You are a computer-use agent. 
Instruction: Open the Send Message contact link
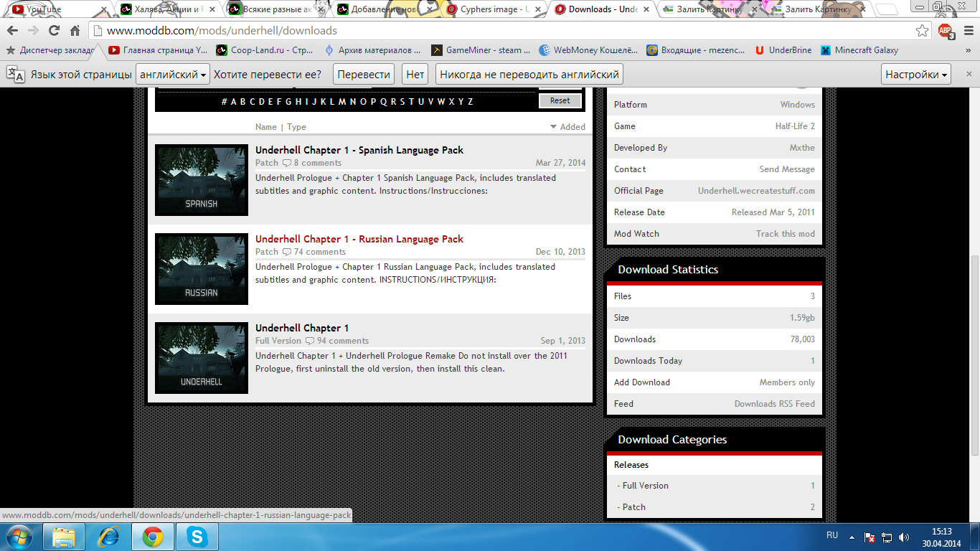point(787,169)
